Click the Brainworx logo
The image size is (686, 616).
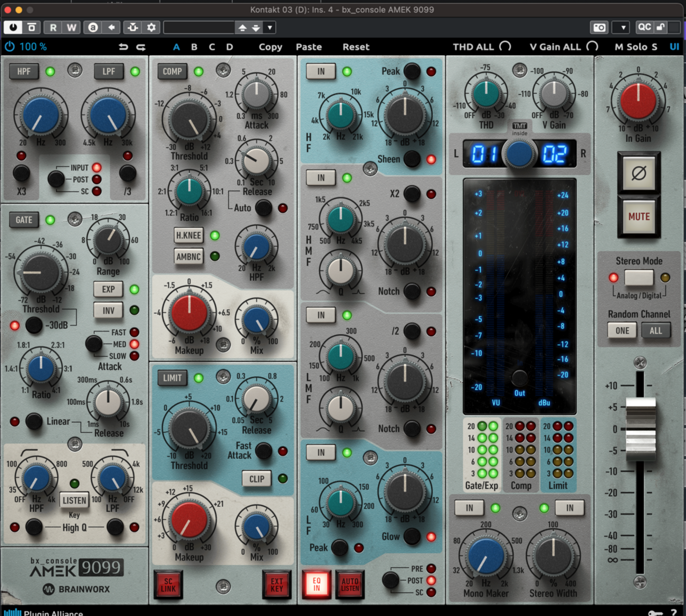pos(76,589)
